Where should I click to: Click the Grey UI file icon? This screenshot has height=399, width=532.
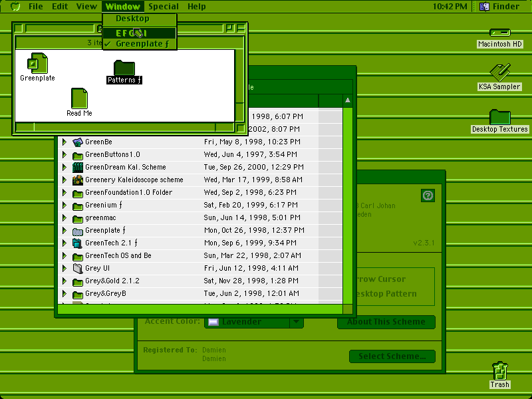click(78, 269)
